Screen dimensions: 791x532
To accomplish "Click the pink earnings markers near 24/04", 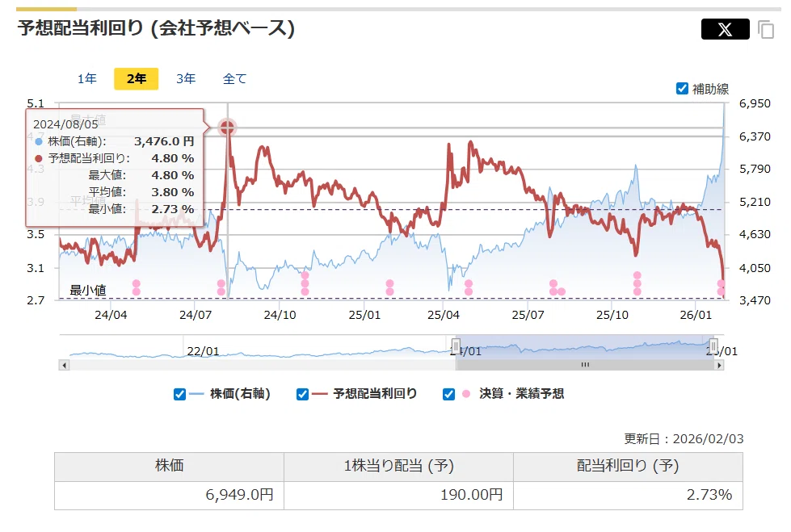I will [x=137, y=287].
